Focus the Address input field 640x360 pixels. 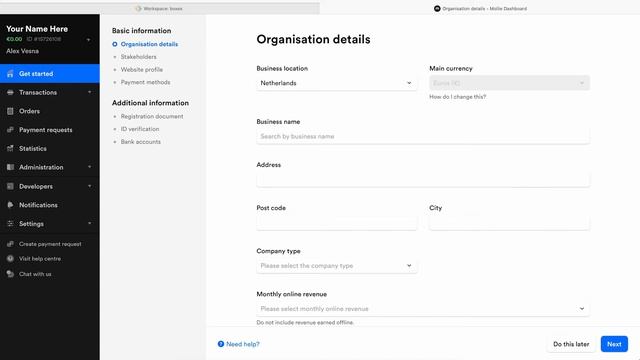[423, 180]
